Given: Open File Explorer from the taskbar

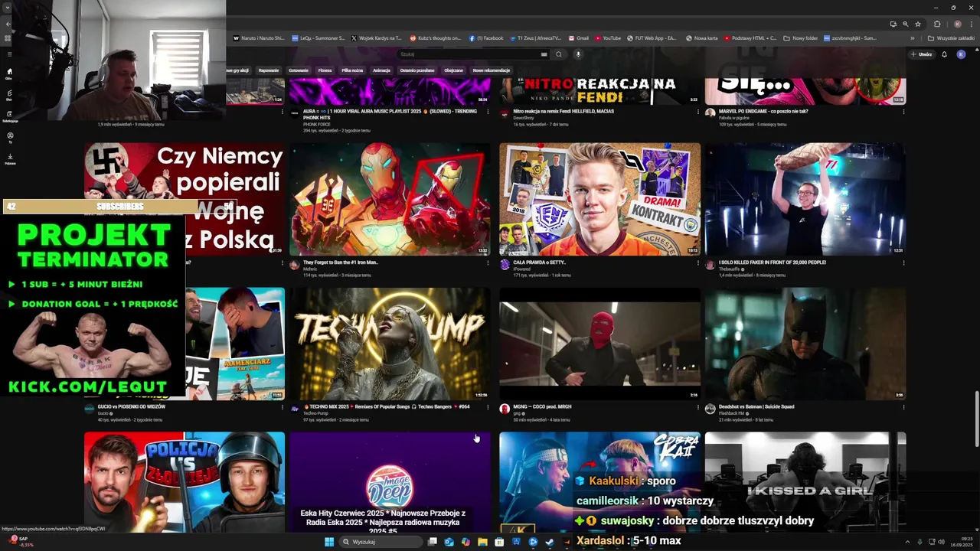Looking at the screenshot, I should pyautogui.click(x=482, y=542).
